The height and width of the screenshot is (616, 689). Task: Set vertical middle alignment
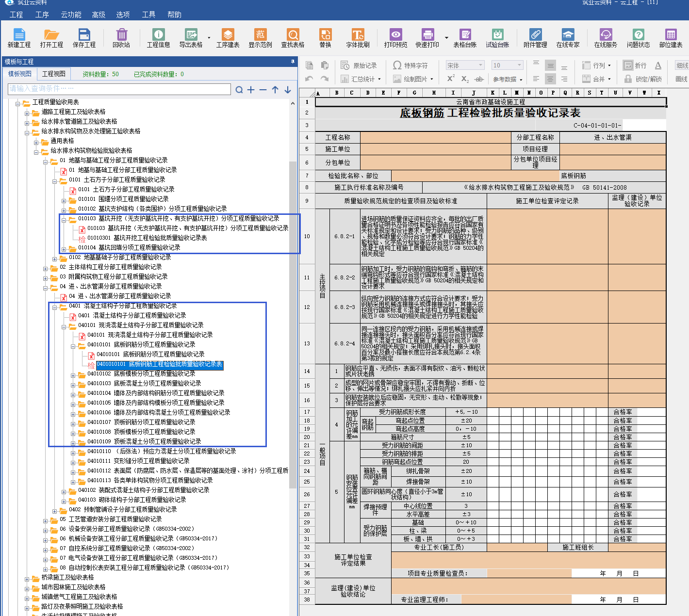pos(550,65)
